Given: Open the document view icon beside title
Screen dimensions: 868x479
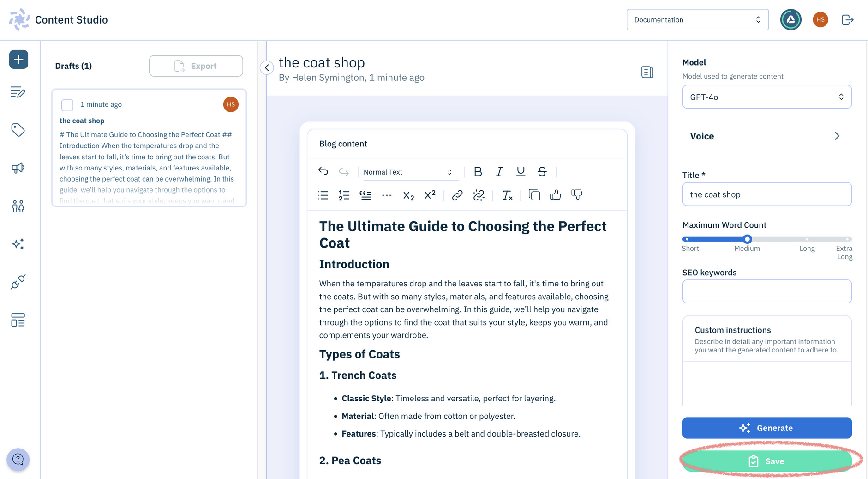Looking at the screenshot, I should tap(647, 72).
